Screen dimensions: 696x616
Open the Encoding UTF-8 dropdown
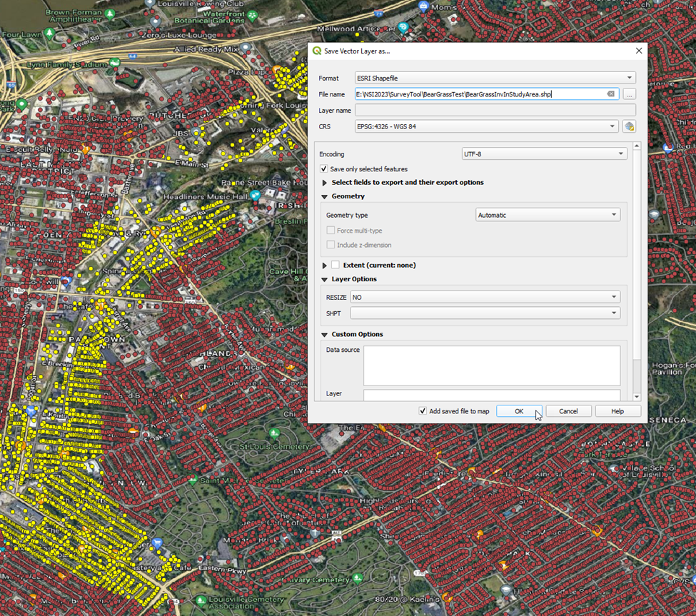point(544,154)
